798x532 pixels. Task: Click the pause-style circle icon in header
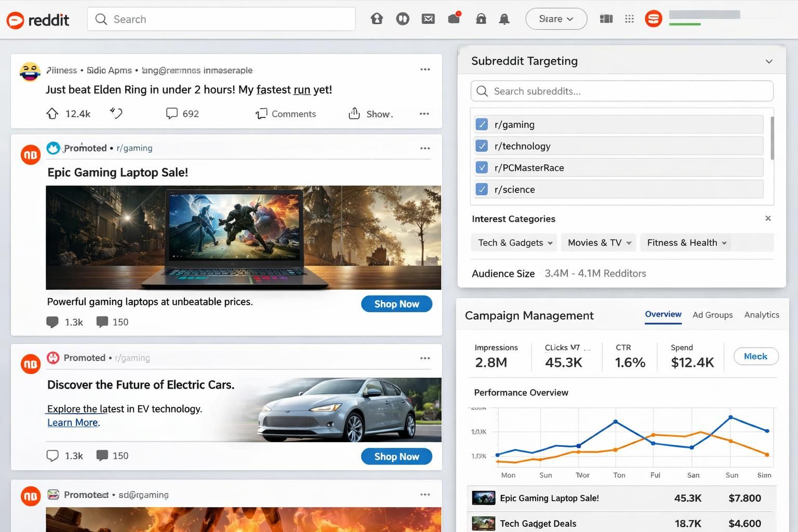coord(403,19)
